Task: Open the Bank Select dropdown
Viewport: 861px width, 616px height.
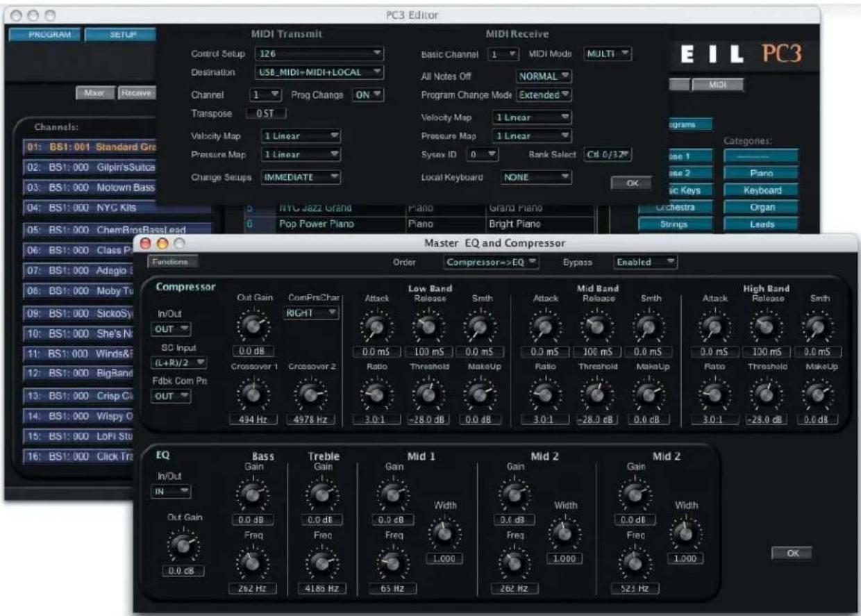Action: coord(608,154)
